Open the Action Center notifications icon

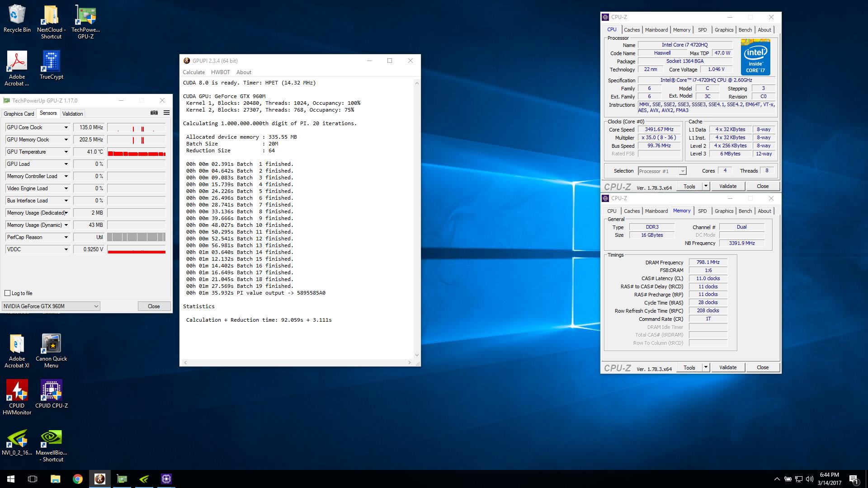click(854, 479)
